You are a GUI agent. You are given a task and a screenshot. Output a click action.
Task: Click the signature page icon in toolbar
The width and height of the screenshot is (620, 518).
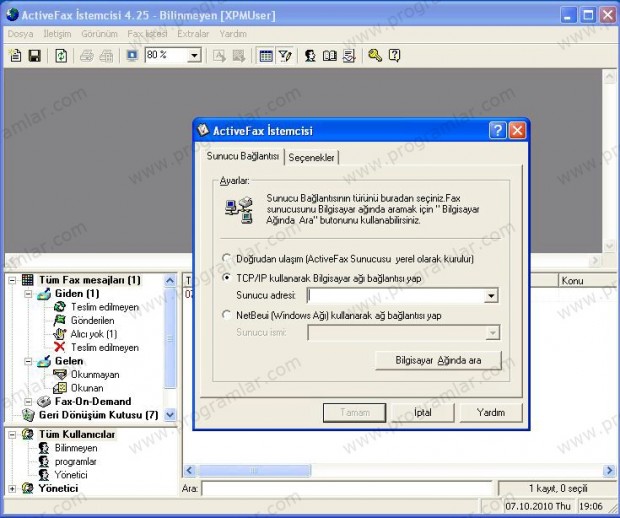[349, 56]
